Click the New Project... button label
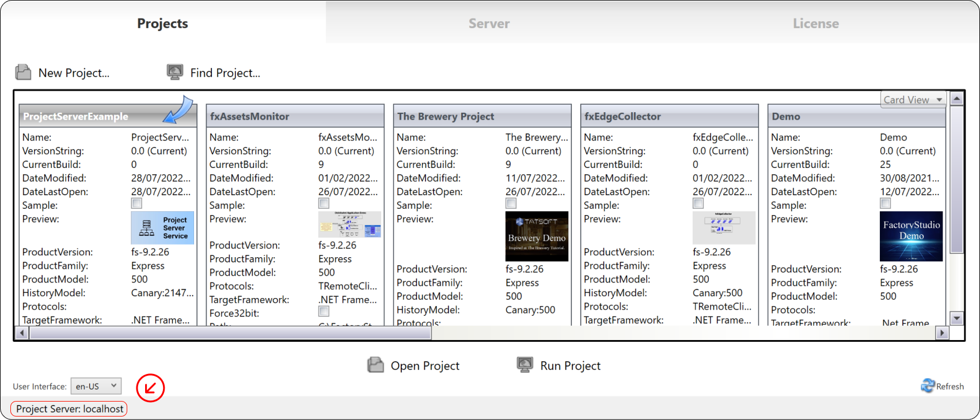 click(x=74, y=73)
